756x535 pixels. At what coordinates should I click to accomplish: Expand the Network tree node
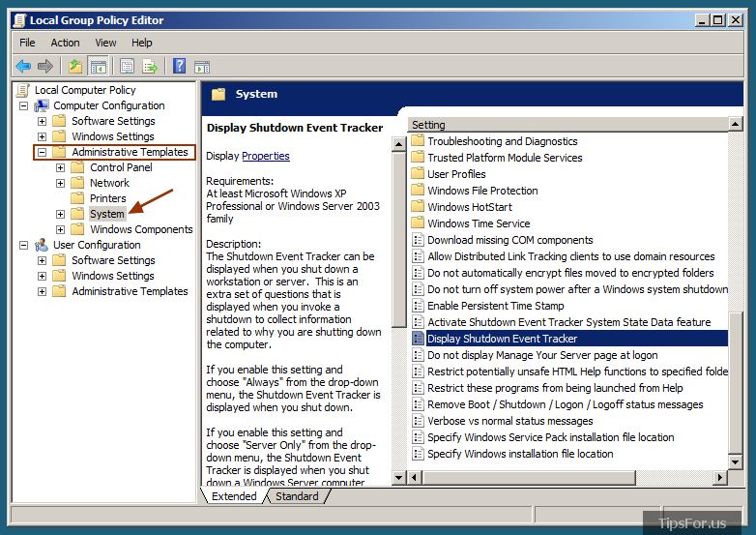[x=60, y=183]
